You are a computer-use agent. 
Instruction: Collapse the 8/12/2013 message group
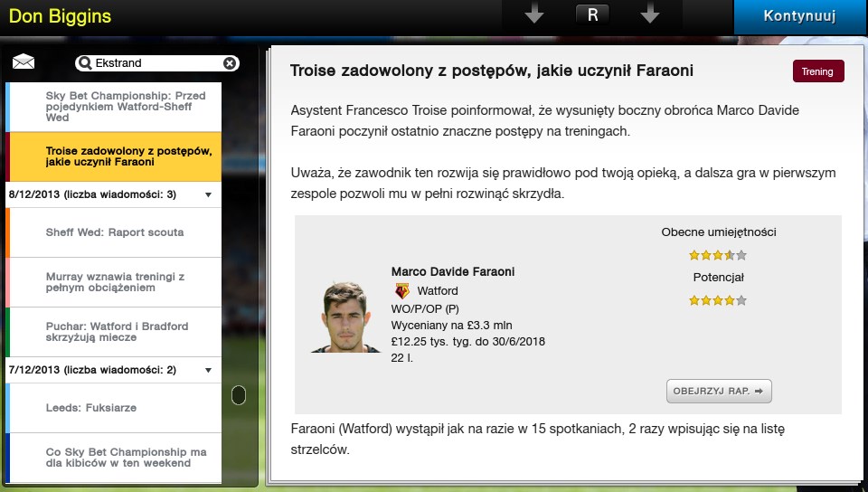[208, 194]
